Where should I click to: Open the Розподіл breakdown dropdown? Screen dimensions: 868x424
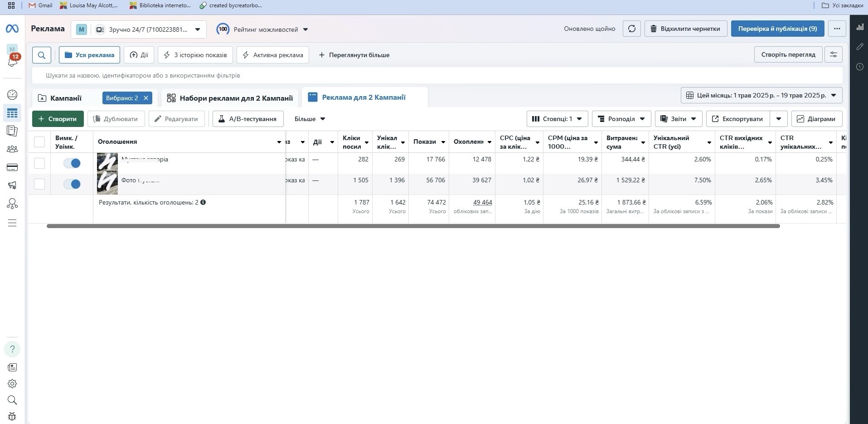pos(621,119)
